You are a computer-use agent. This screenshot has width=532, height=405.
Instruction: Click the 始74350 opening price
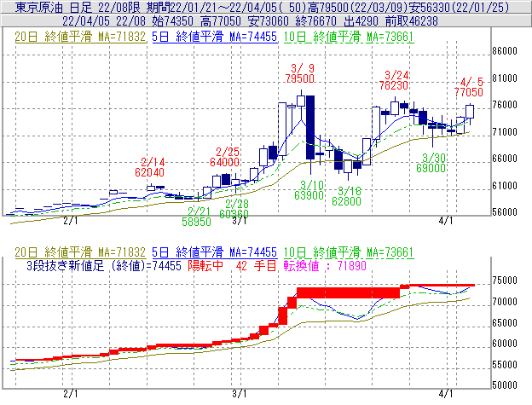(173, 21)
